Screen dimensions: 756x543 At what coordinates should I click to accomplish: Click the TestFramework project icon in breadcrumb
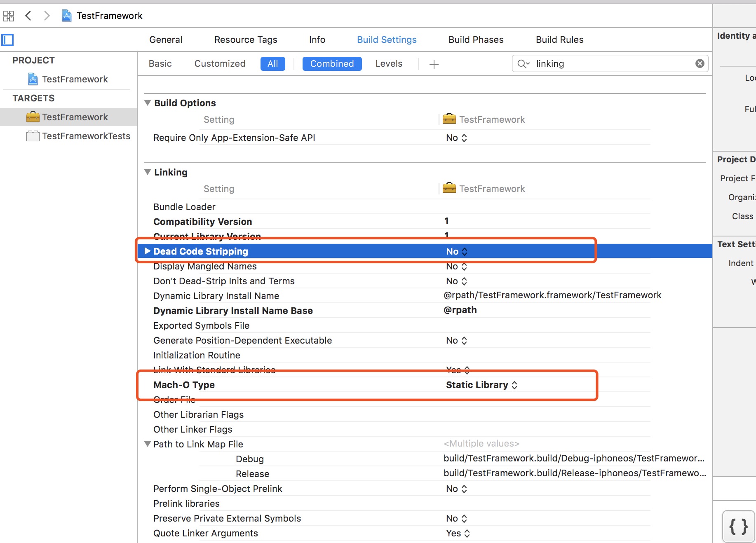(66, 16)
